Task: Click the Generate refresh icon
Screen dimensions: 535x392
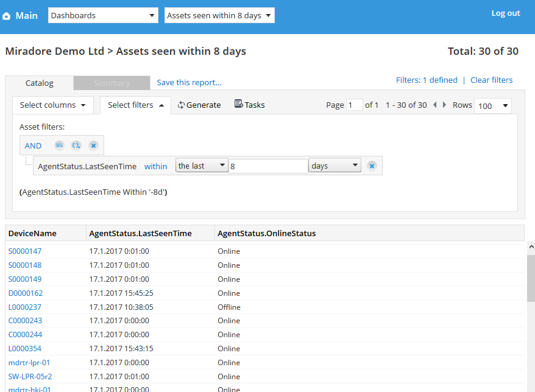Action: pyautogui.click(x=181, y=105)
